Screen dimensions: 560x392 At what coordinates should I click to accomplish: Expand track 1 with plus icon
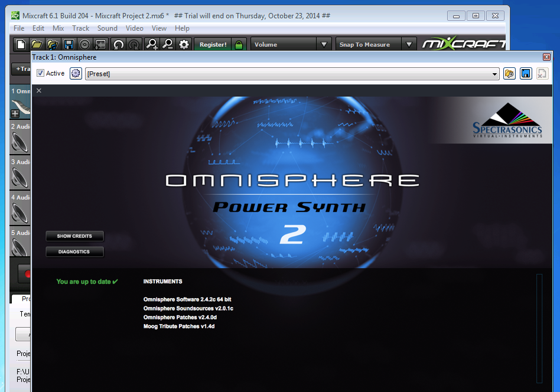(15, 114)
